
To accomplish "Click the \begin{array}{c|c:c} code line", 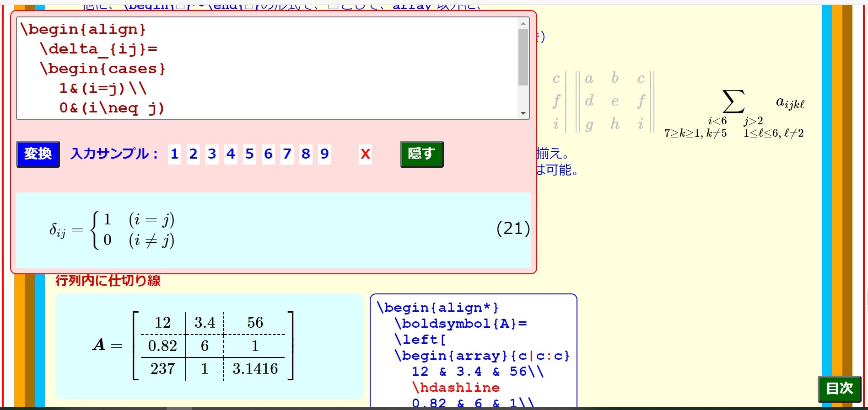I will (x=482, y=356).
